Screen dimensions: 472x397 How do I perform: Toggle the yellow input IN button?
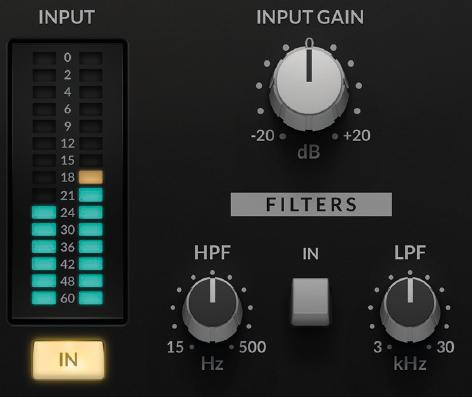68,359
